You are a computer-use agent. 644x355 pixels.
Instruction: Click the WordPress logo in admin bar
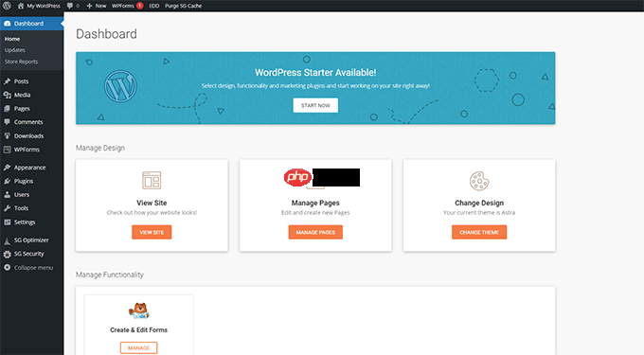click(x=7, y=6)
